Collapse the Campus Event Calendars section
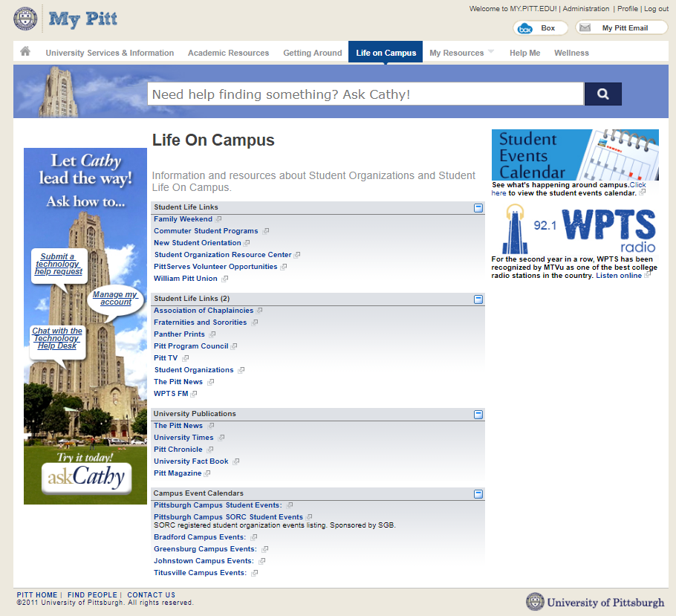Viewport: 676px width, 616px height. [x=478, y=494]
